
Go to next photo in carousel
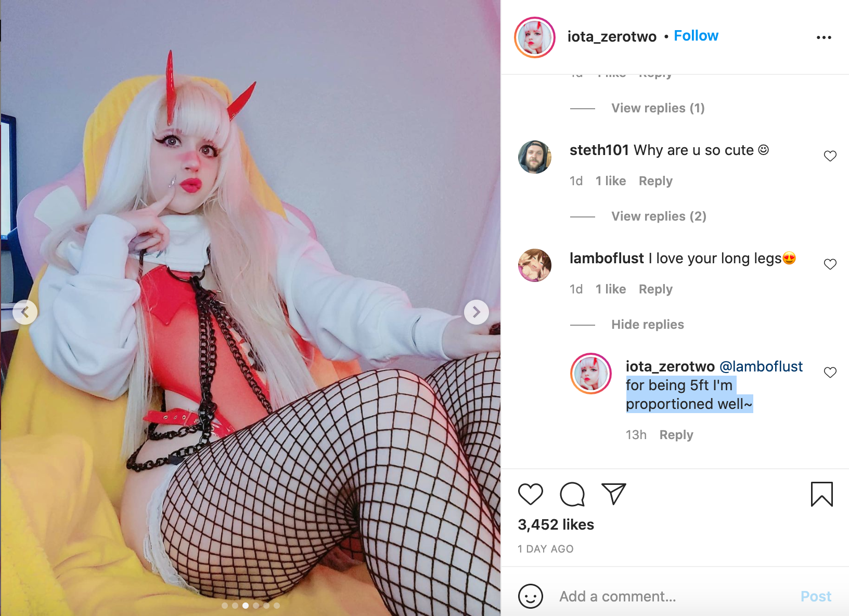[476, 312]
